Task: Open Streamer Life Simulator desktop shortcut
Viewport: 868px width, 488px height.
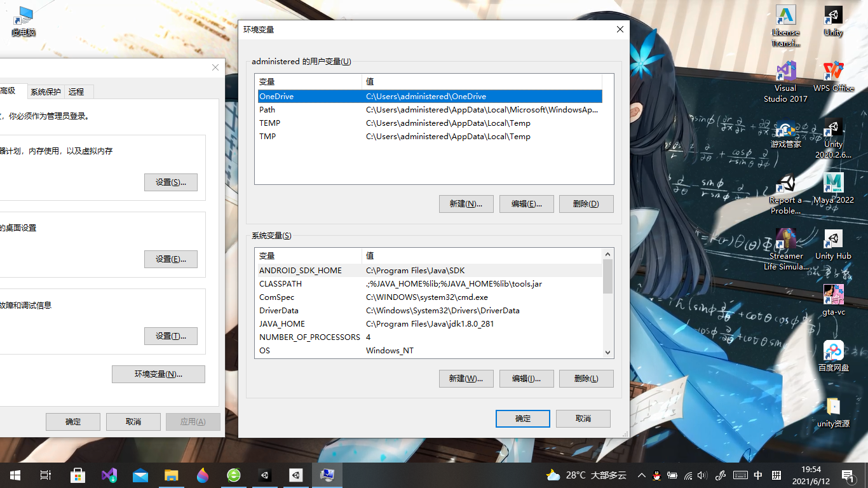Action: coord(786,250)
